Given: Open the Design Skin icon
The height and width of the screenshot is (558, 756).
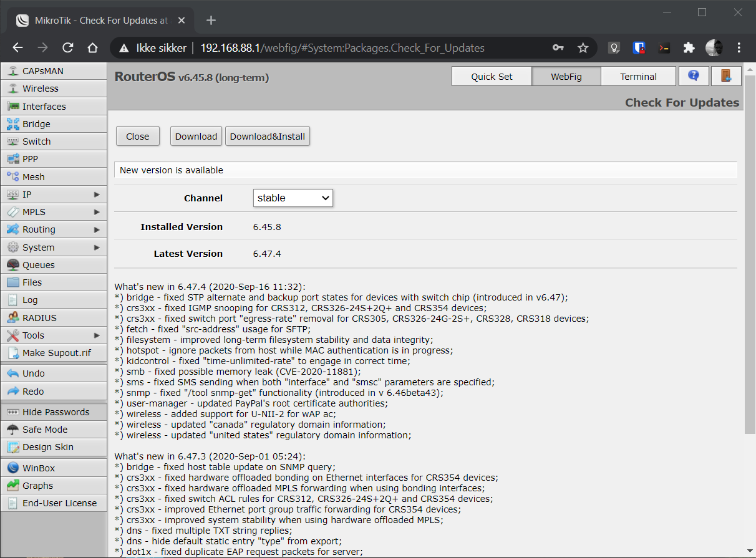Looking at the screenshot, I should pos(12,447).
